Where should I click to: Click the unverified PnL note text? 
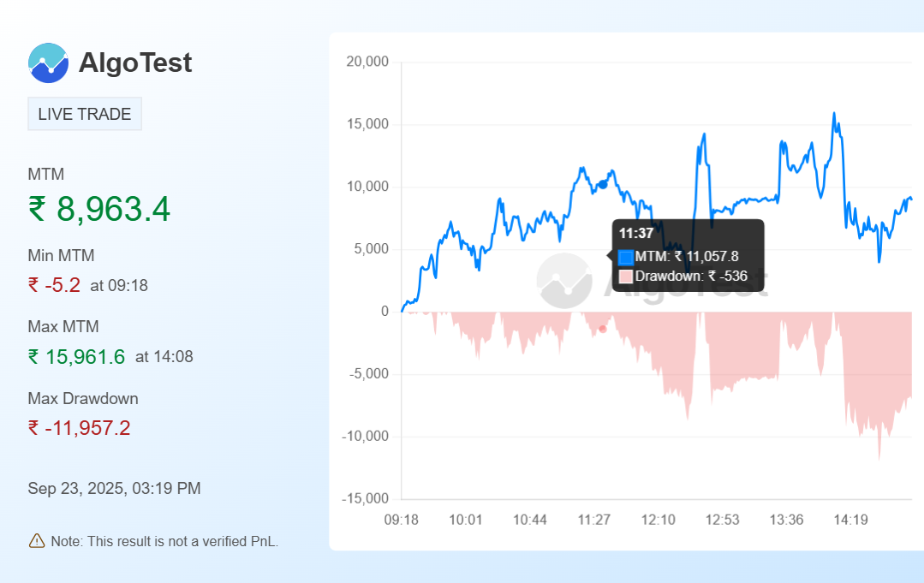[x=164, y=541]
